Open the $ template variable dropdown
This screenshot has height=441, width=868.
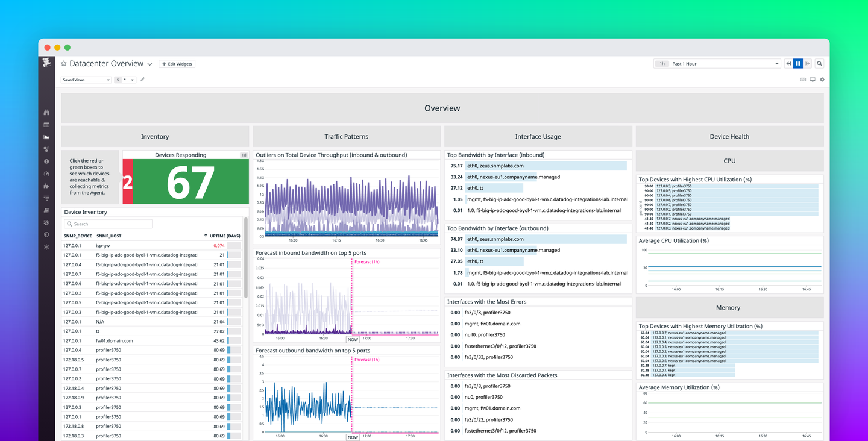click(125, 80)
